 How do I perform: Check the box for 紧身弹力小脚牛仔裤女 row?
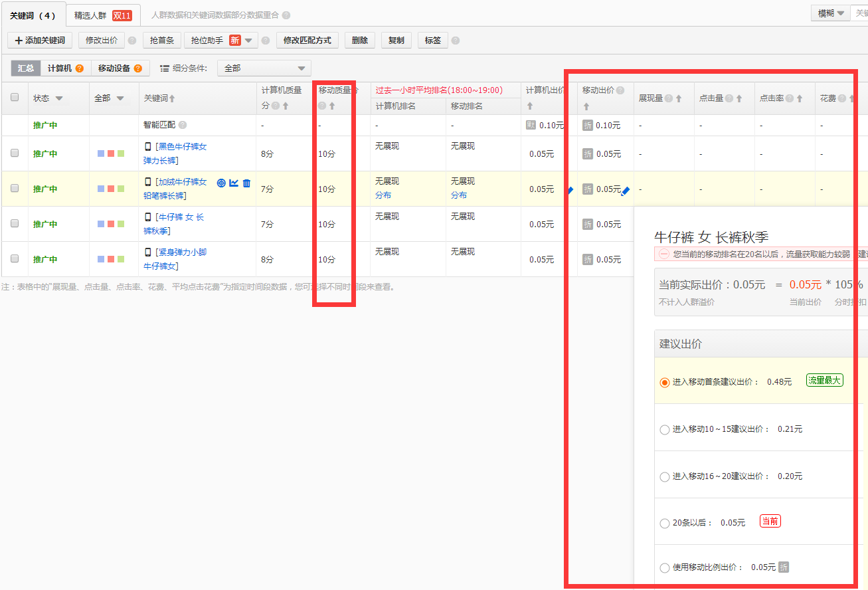[x=15, y=258]
